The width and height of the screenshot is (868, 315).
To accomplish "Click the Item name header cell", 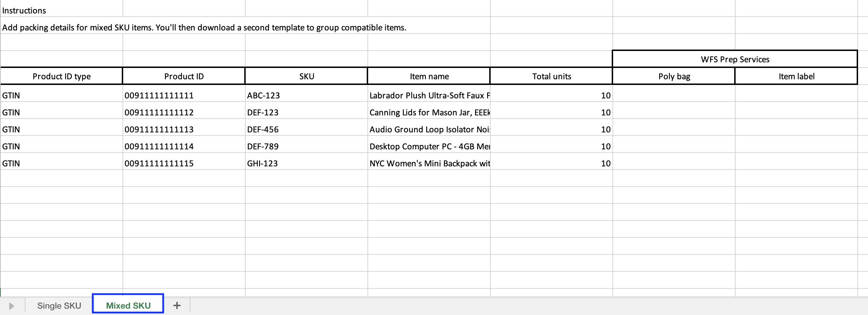I will [429, 76].
